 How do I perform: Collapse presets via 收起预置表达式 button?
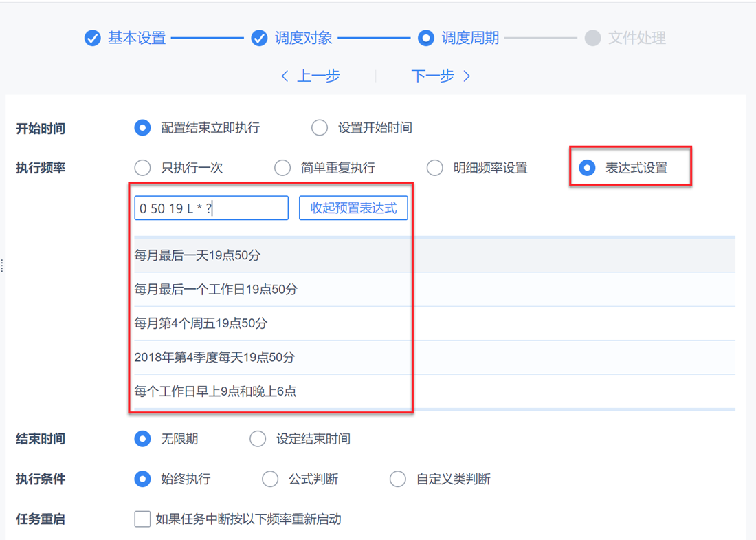353,208
